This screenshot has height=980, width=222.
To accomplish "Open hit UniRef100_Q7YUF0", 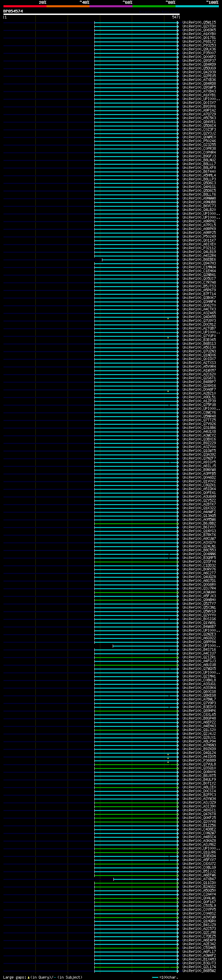I will pyautogui.click(x=199, y=336).
